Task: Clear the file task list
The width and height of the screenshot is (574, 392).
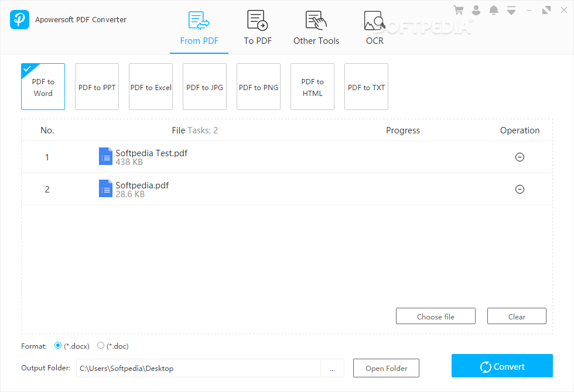Action: tap(517, 316)
